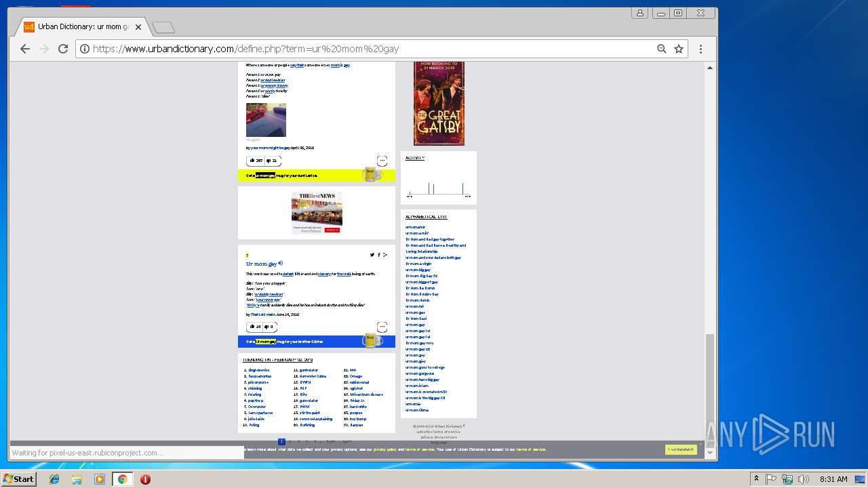
Task: Open more options on the April 2016 definition
Action: pos(382,161)
